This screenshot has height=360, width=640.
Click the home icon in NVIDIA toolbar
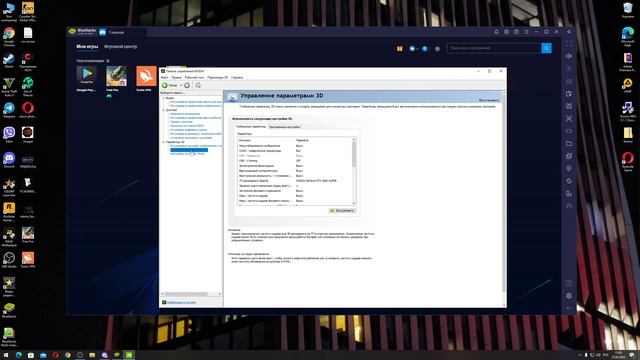click(x=198, y=85)
